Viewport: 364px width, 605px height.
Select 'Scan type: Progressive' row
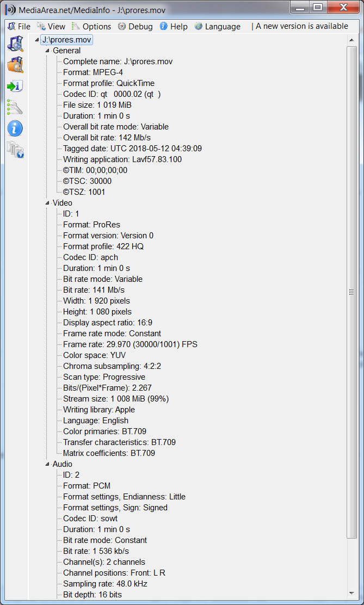click(x=104, y=377)
